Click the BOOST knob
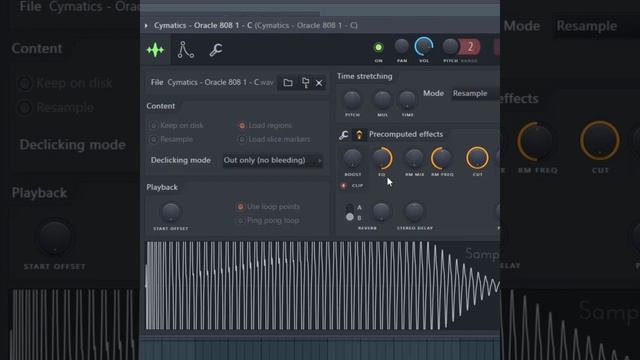Viewport: 640px width, 360px height. [352, 158]
